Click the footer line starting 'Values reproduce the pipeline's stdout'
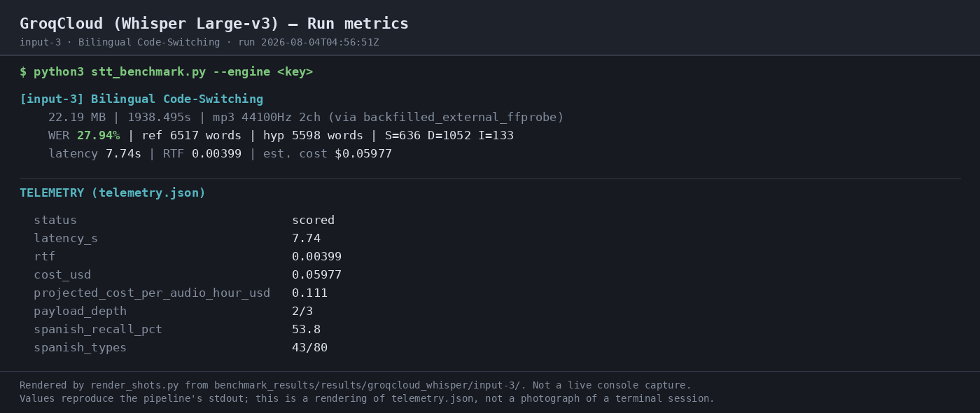The height and width of the screenshot is (413, 980). point(367,399)
